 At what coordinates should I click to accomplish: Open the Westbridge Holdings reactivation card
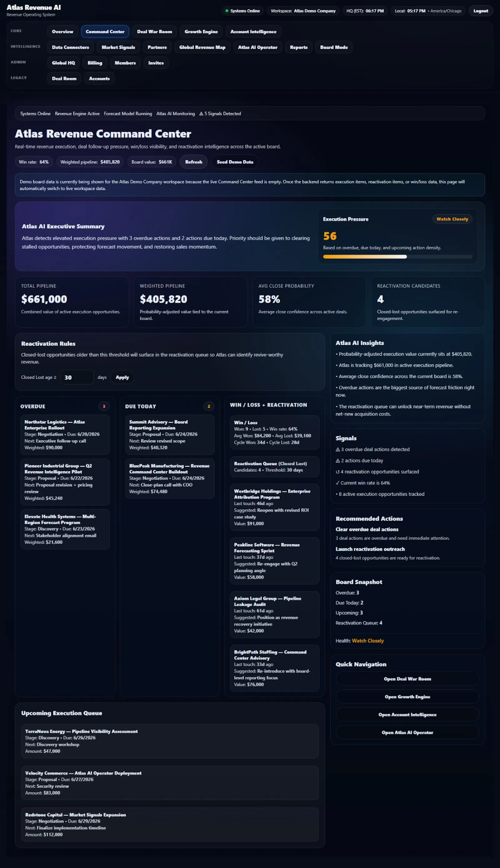click(x=274, y=507)
